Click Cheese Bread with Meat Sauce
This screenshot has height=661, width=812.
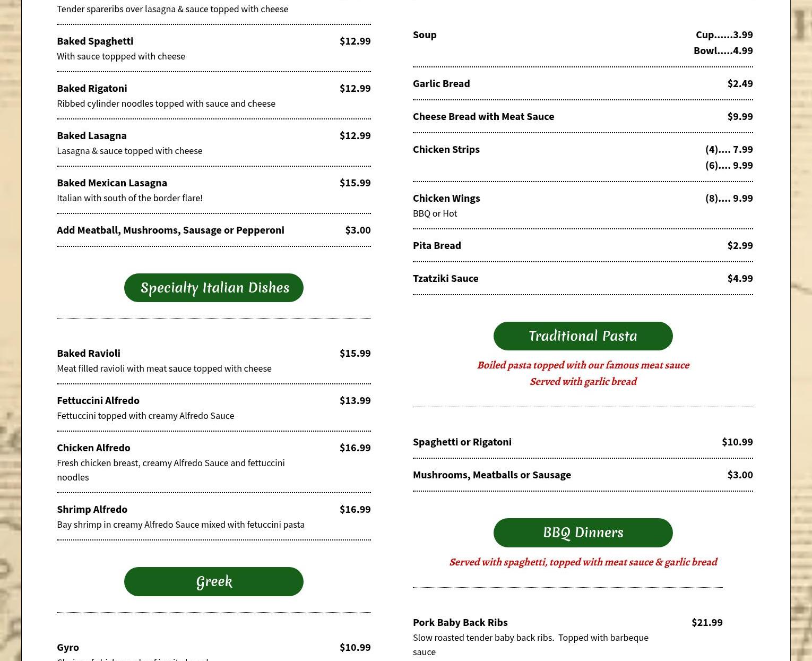(483, 116)
